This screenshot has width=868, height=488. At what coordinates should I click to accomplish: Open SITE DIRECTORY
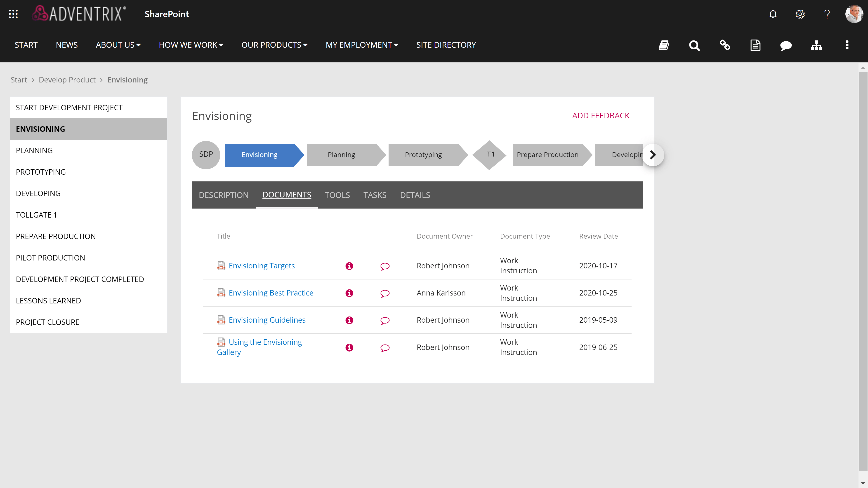pos(446,45)
